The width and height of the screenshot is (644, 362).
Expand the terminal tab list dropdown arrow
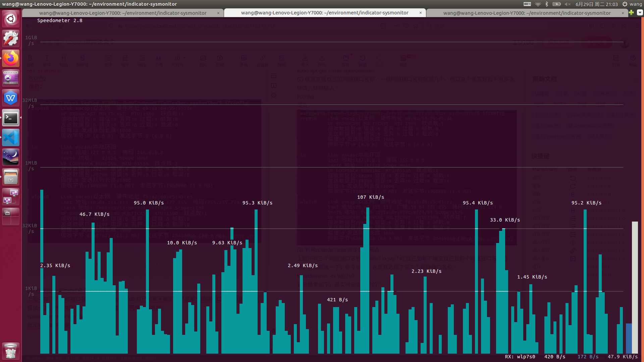[640, 12]
